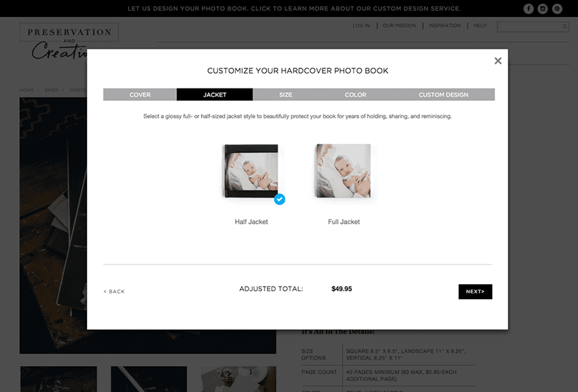Select the Jacket tab
578x392 pixels.
215,95
